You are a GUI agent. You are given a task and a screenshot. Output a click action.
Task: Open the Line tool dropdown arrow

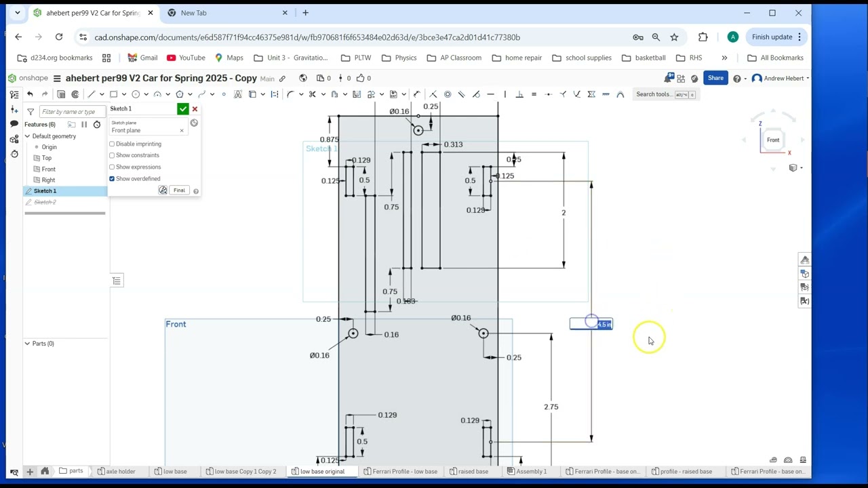(101, 94)
